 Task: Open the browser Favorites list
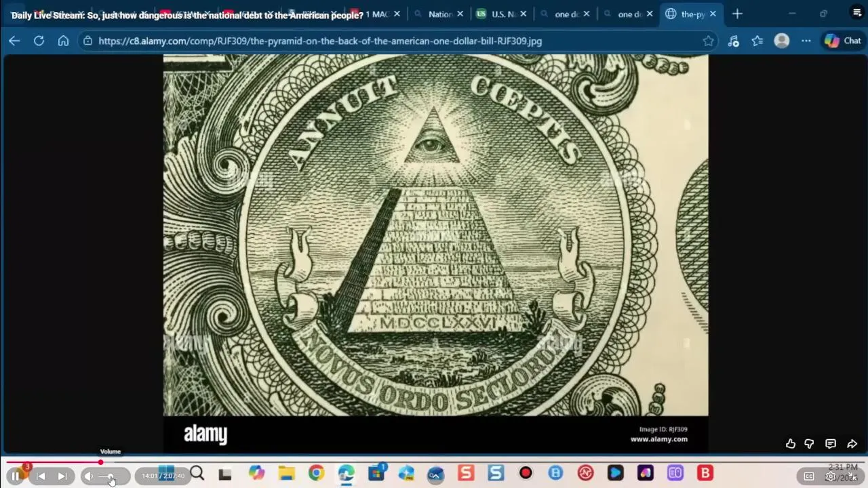coord(757,41)
